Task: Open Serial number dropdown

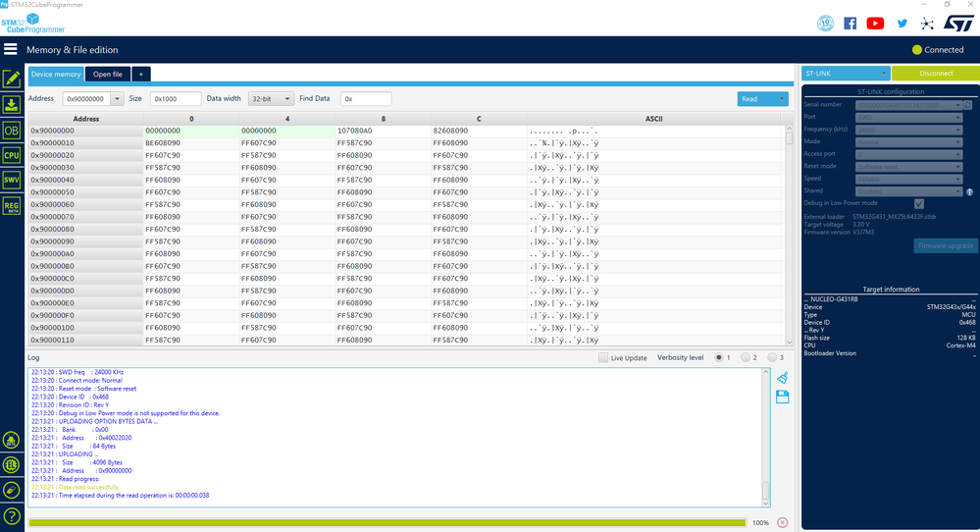Action: point(908,105)
